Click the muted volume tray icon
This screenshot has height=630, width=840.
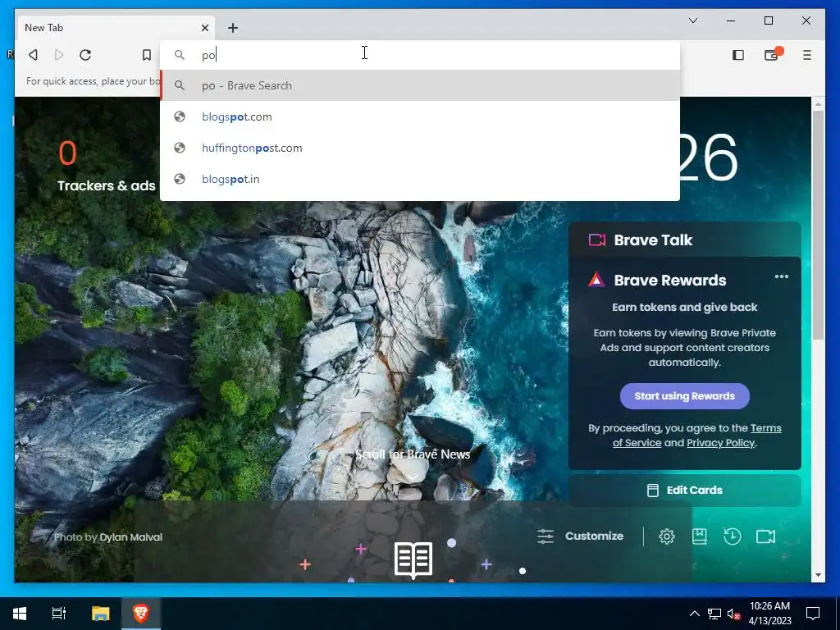[733, 614]
